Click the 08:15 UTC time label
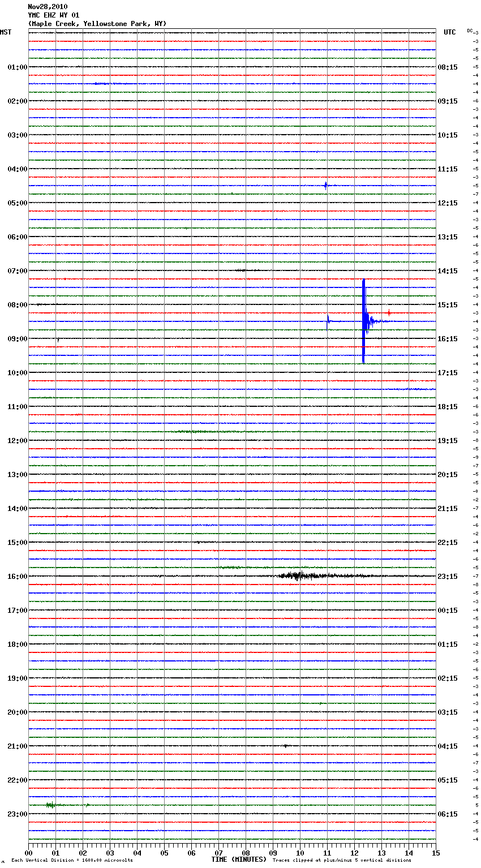 pos(448,67)
